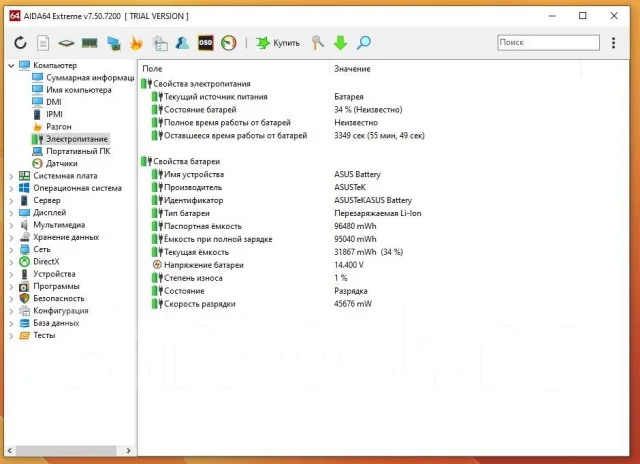Click the tree scrollbar right arrow
The image size is (640, 464).
128,451
